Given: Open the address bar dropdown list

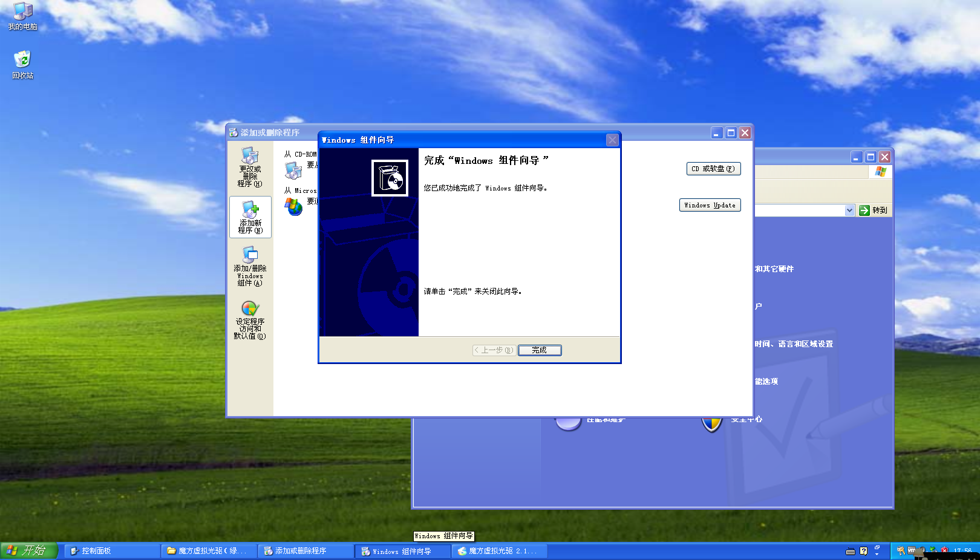Looking at the screenshot, I should [851, 210].
